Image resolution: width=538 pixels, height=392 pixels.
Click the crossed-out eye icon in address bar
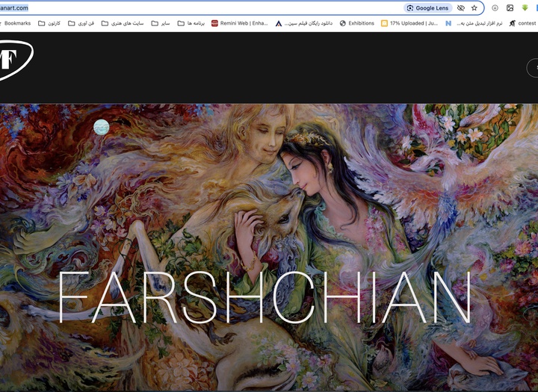[x=461, y=8]
